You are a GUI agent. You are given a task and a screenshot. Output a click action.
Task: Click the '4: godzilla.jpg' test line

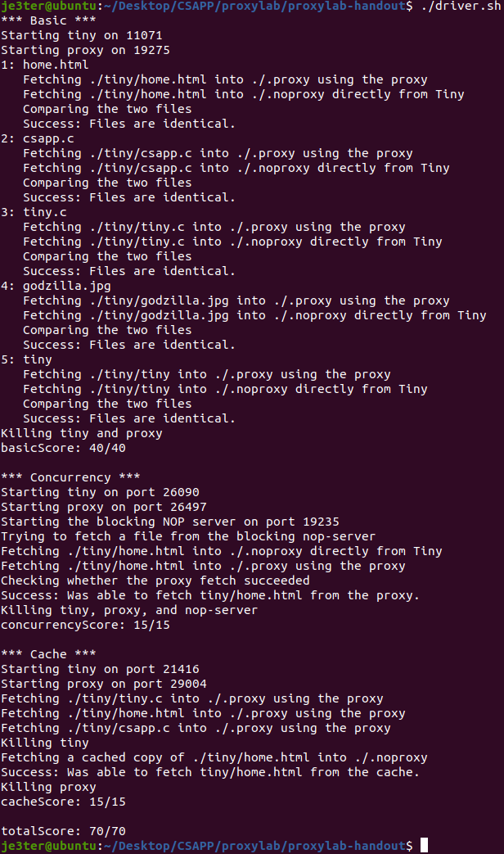coord(56,286)
